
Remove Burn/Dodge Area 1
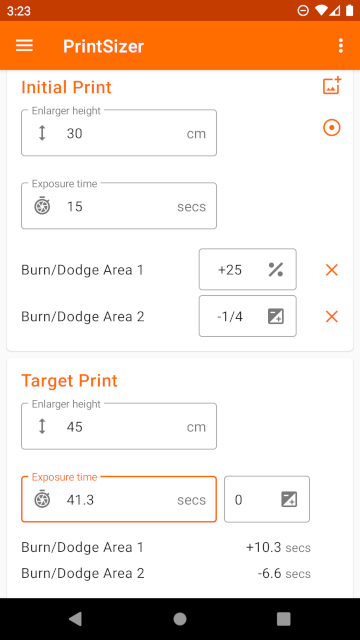[331, 269]
